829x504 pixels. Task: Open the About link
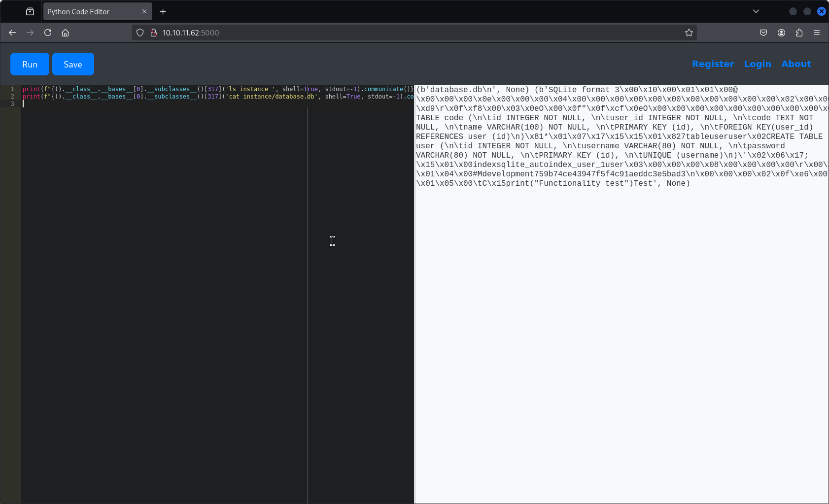795,64
